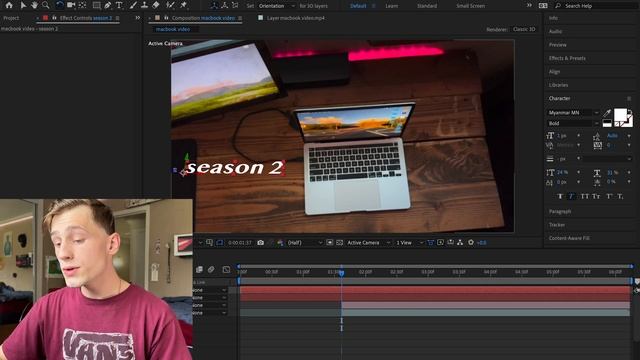Image resolution: width=640 pixels, height=360 pixels.
Task: Open the Libraries panel
Action: 558,85
